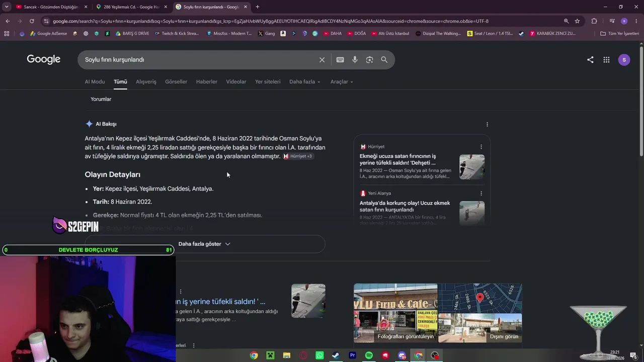Open Spotify from the taskbar

click(369, 355)
